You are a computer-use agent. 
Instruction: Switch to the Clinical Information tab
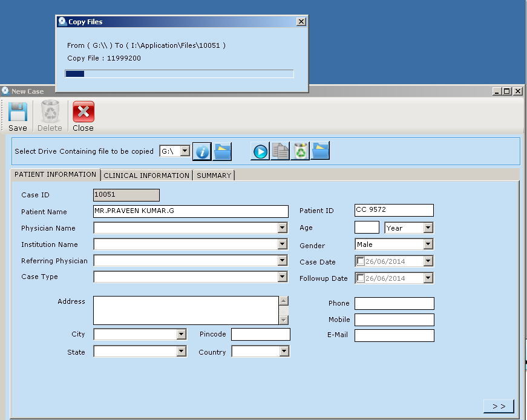click(146, 176)
